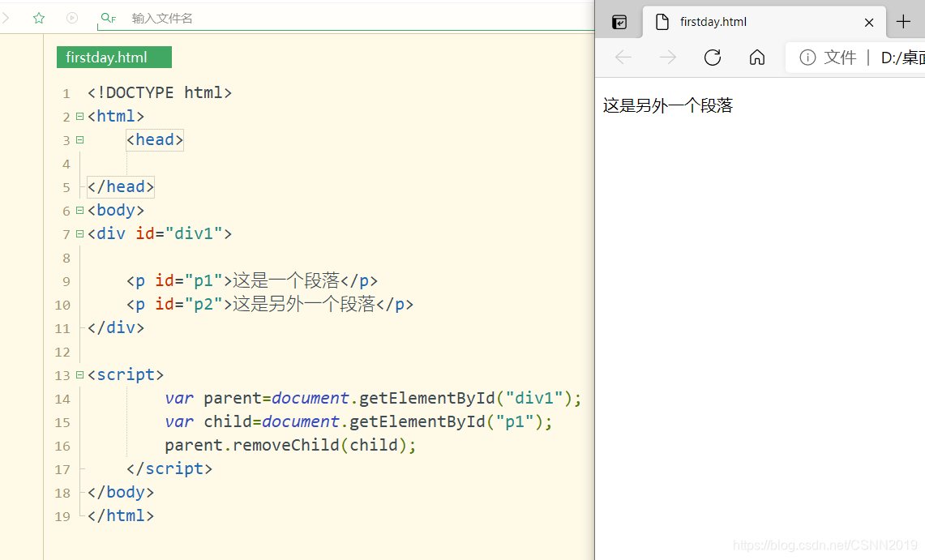
Task: Select the firstday.html editor tab
Action: (113, 58)
